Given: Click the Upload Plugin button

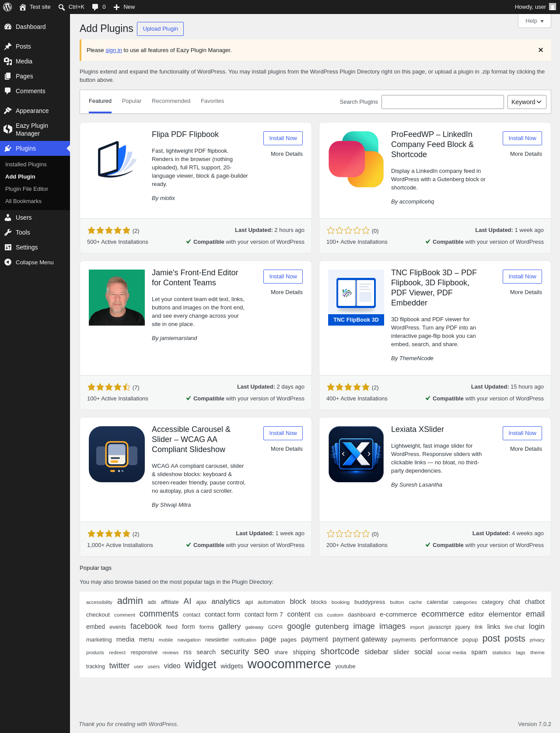Looking at the screenshot, I should pyautogui.click(x=161, y=29).
